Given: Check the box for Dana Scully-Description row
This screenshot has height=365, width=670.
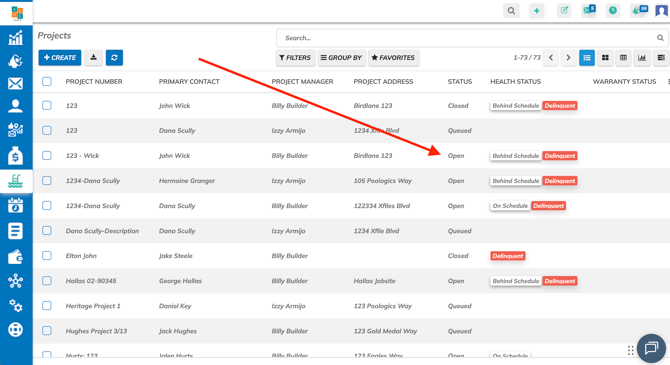Looking at the screenshot, I should [x=47, y=230].
